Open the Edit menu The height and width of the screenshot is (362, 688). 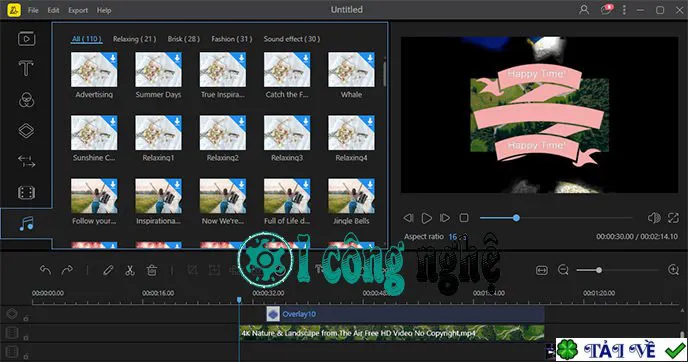click(53, 10)
